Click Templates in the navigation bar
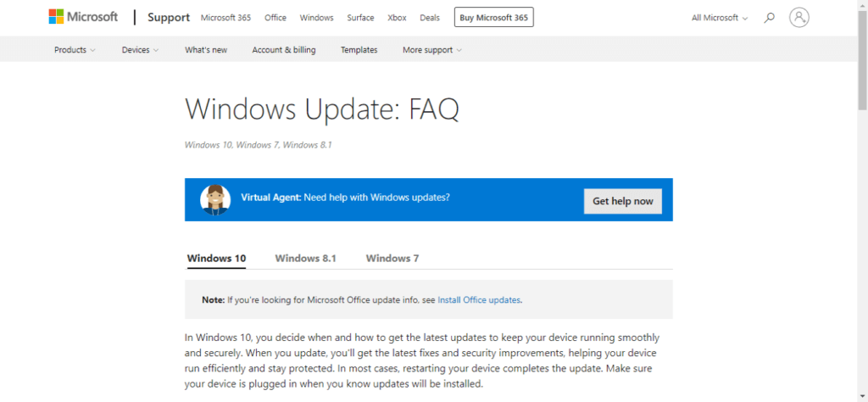The height and width of the screenshot is (402, 868). click(x=359, y=50)
